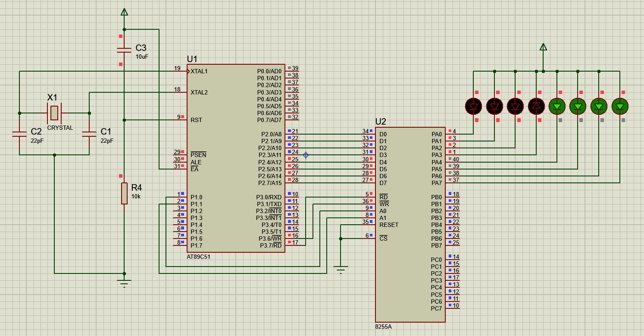Click the D0 pin label on U2
Viewport: 644px width, 336px height.
coord(383,134)
